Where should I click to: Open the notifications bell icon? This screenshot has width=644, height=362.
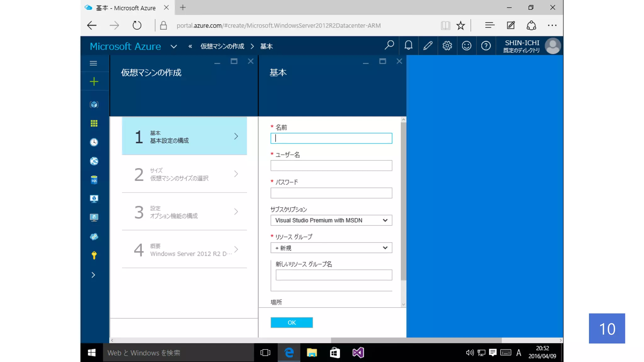tap(408, 46)
